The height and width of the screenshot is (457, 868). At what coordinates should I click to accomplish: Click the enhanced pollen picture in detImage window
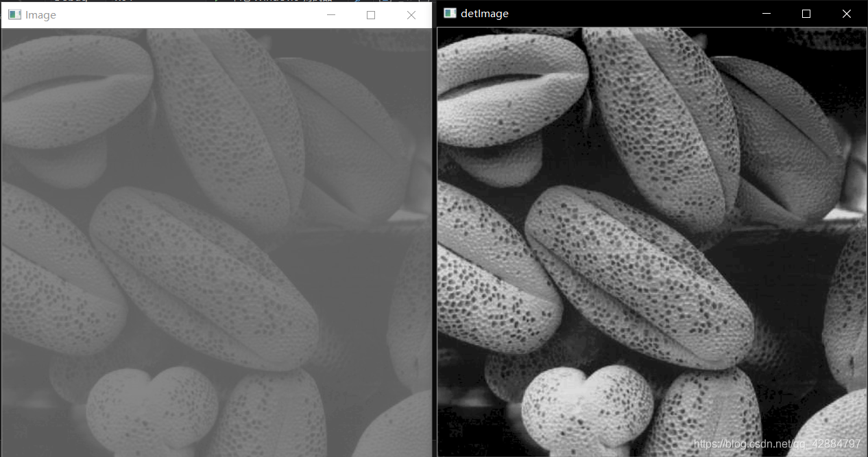[x=652, y=242]
